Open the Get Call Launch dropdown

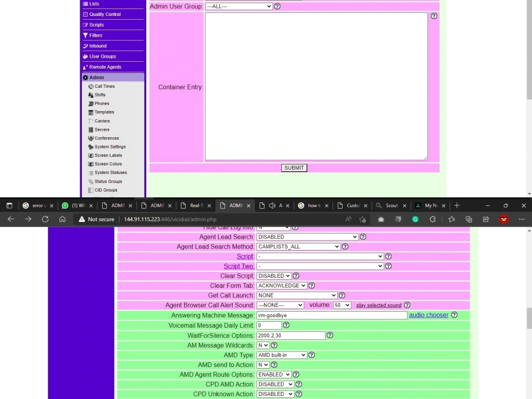(297, 295)
